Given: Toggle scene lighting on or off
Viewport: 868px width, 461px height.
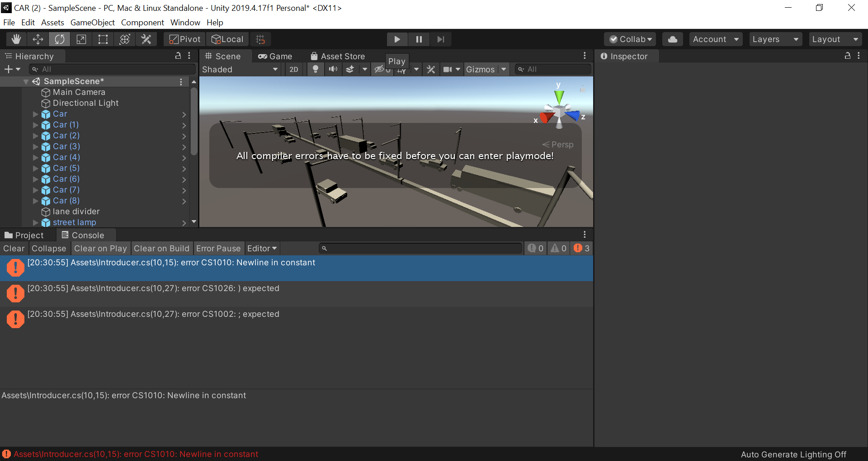Looking at the screenshot, I should coord(316,69).
